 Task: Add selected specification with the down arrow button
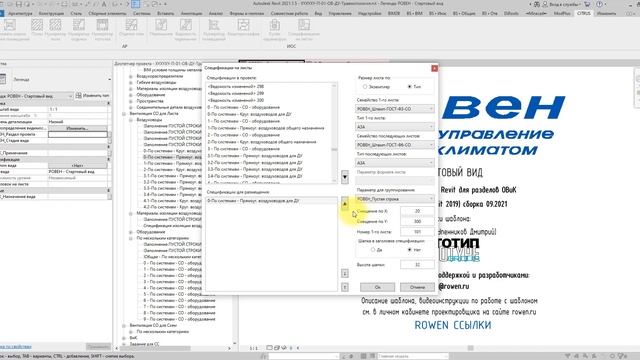point(345,177)
